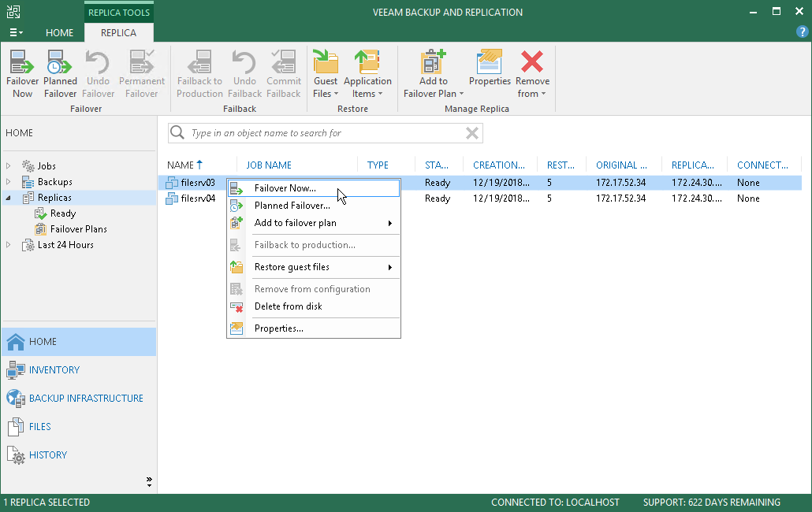Sort by the STA column header
The width and height of the screenshot is (812, 512).
(437, 165)
